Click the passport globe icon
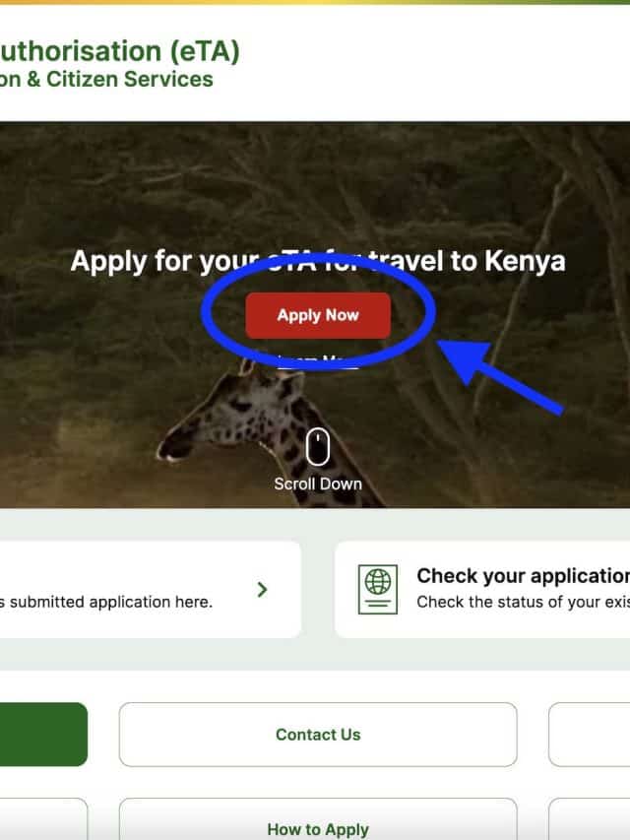This screenshot has width=630, height=840. [378, 589]
